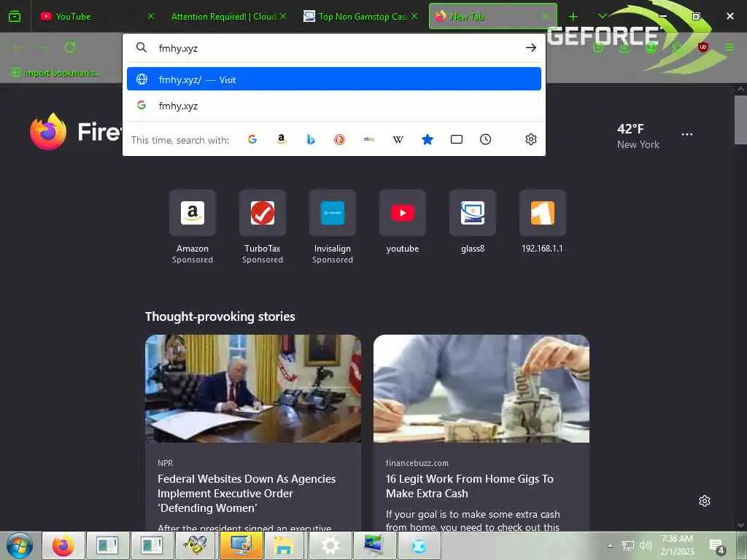Click the money jar story image

pyautogui.click(x=481, y=388)
